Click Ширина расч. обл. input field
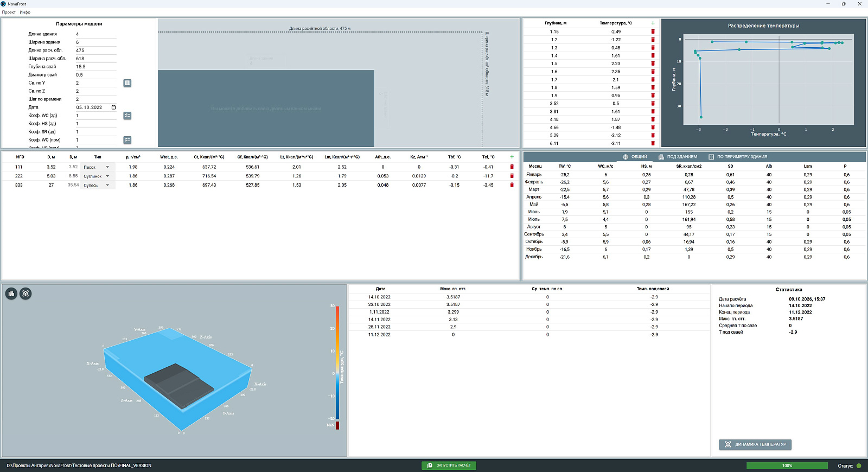Screen dimensions: 868x472 coord(95,59)
